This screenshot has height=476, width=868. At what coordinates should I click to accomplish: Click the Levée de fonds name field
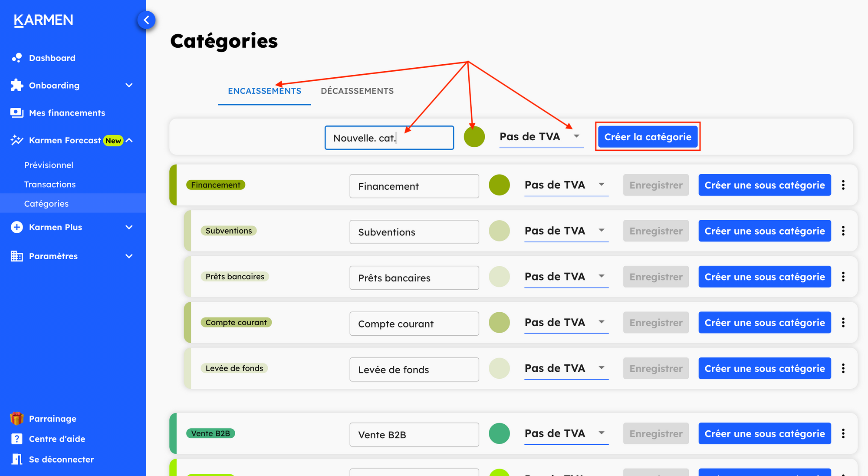[414, 370]
